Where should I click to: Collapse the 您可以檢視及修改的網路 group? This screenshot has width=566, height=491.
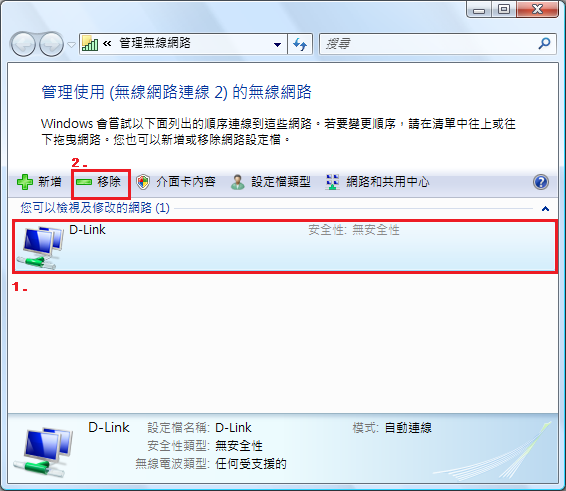pos(545,209)
